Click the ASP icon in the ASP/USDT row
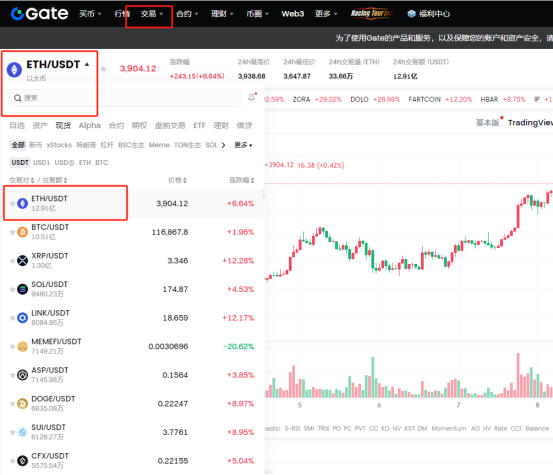The height and width of the screenshot is (475, 553). [x=23, y=375]
